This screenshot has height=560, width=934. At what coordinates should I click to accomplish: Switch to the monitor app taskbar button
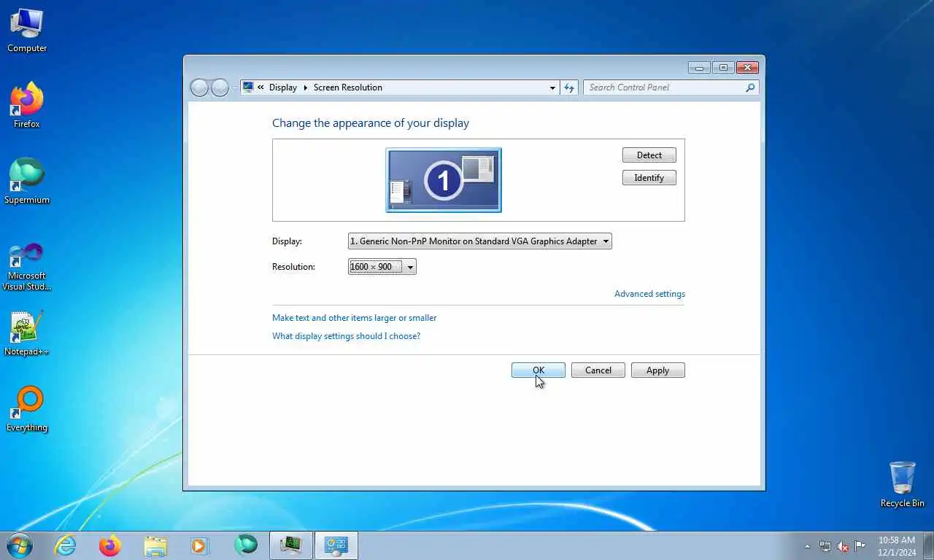coord(291,545)
